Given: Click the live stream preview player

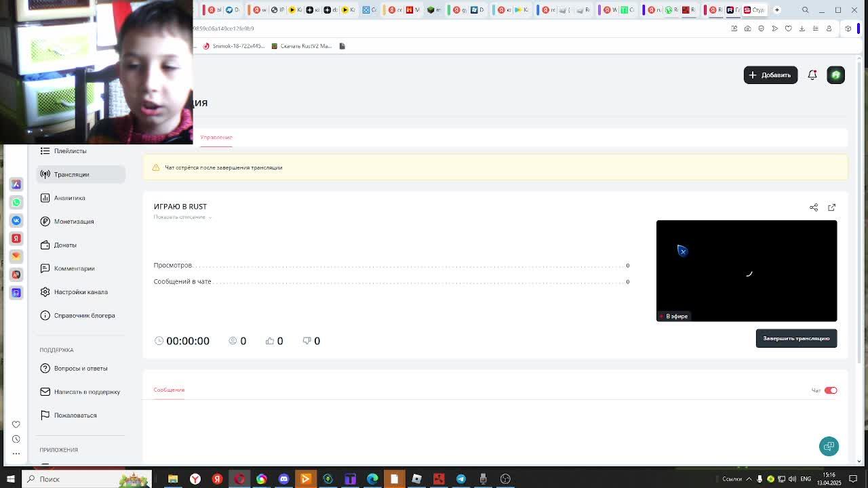Looking at the screenshot, I should point(747,270).
